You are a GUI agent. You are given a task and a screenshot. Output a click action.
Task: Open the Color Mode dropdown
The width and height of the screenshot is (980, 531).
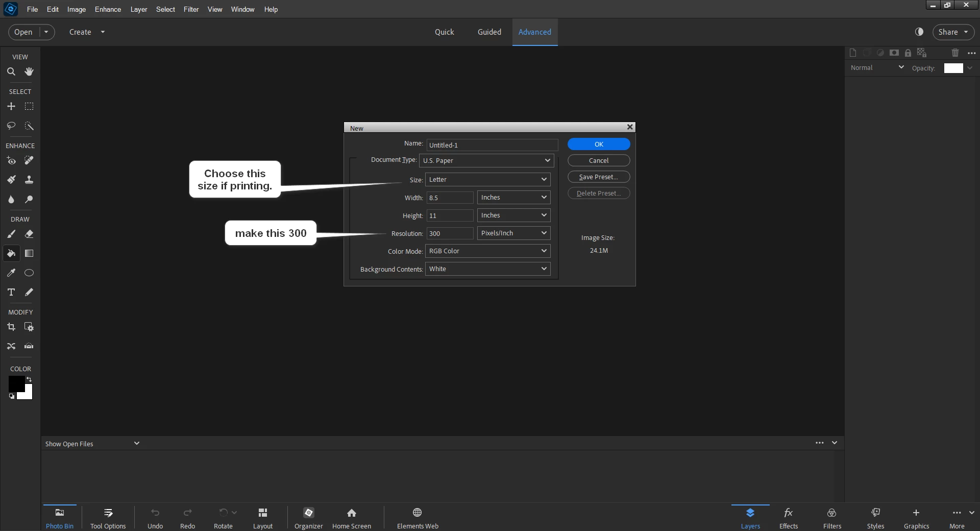pyautogui.click(x=487, y=251)
